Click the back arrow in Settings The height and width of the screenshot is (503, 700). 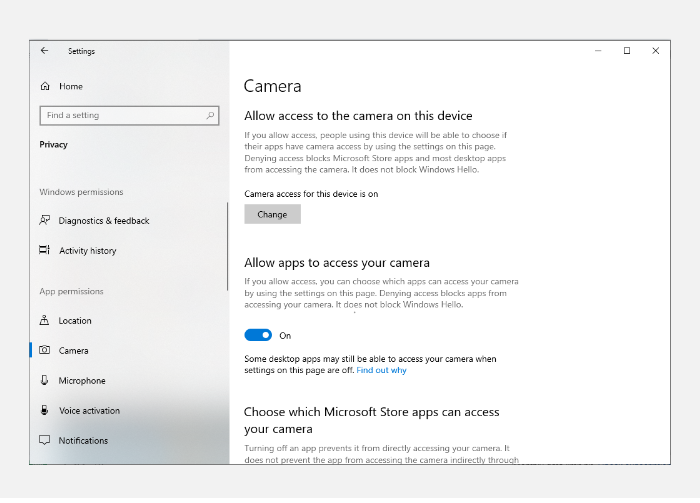44,50
